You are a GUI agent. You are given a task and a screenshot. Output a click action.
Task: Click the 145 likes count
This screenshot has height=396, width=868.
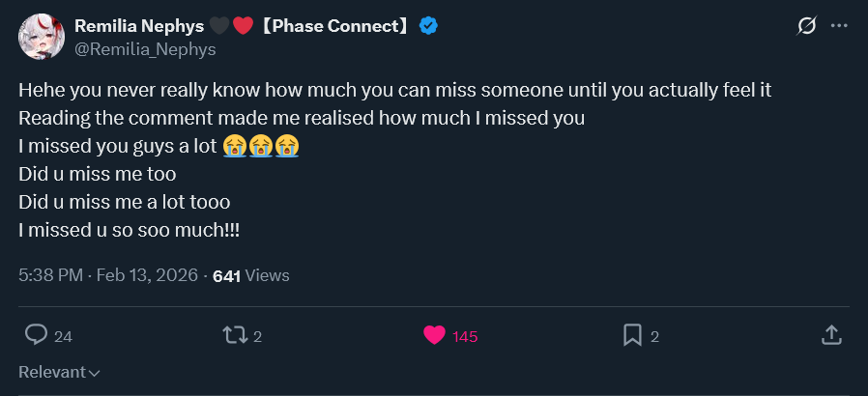(465, 336)
